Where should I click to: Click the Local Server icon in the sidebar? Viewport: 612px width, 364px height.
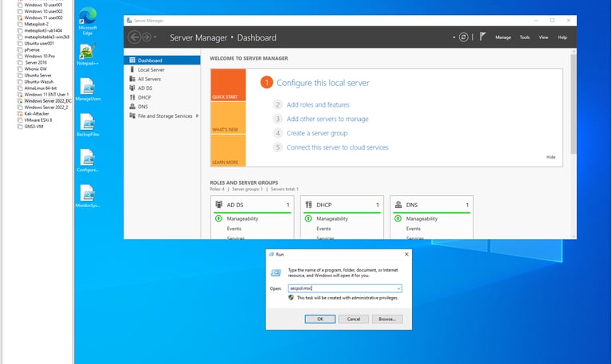point(132,69)
